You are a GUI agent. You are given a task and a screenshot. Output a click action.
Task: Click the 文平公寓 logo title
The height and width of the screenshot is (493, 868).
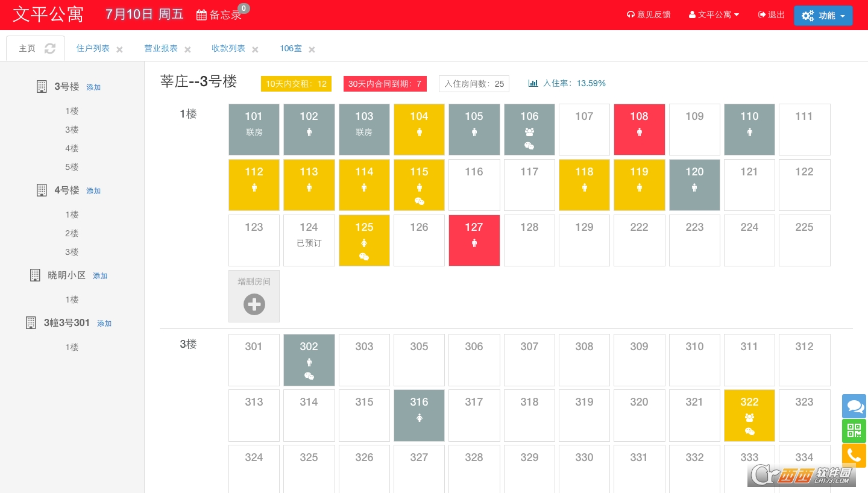tap(48, 14)
